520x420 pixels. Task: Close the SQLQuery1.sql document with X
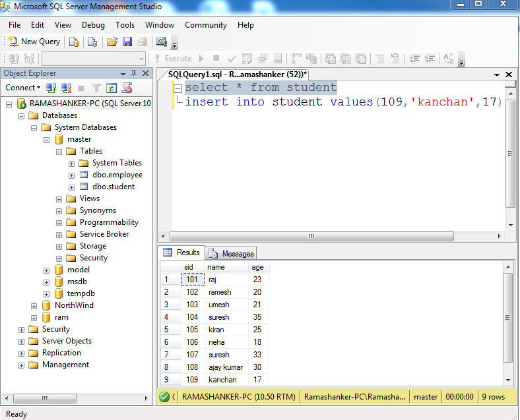point(508,75)
